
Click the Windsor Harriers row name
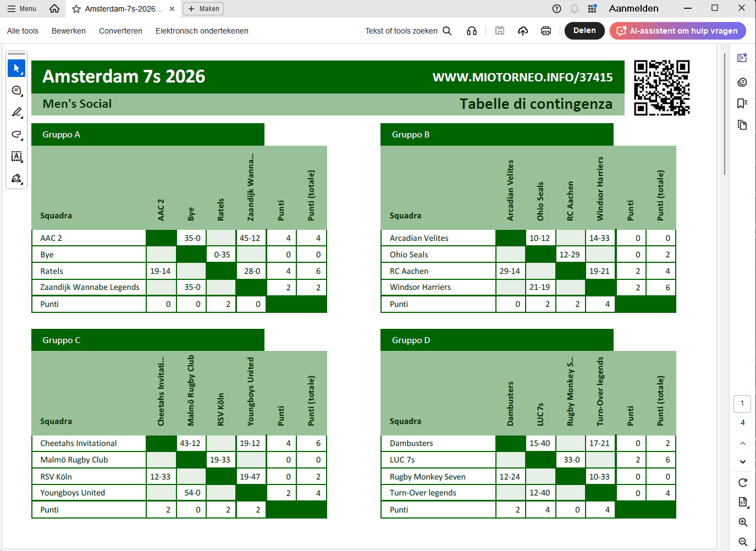[x=420, y=287]
